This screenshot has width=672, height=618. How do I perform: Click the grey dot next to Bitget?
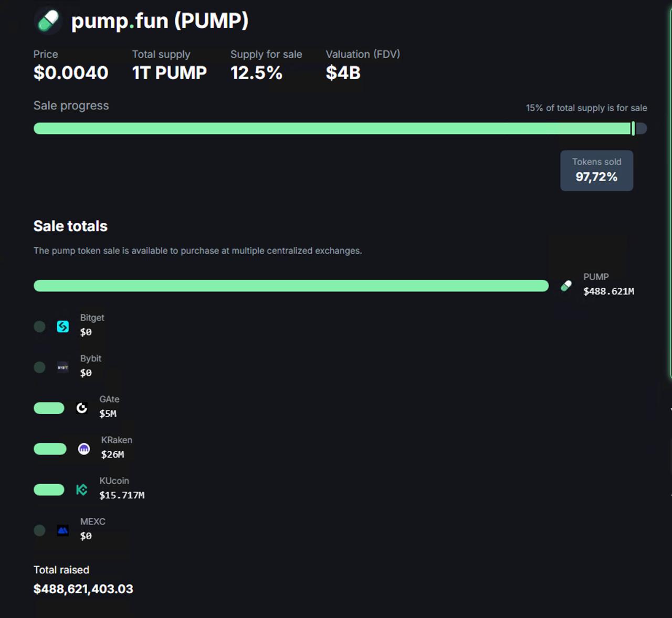tap(39, 327)
